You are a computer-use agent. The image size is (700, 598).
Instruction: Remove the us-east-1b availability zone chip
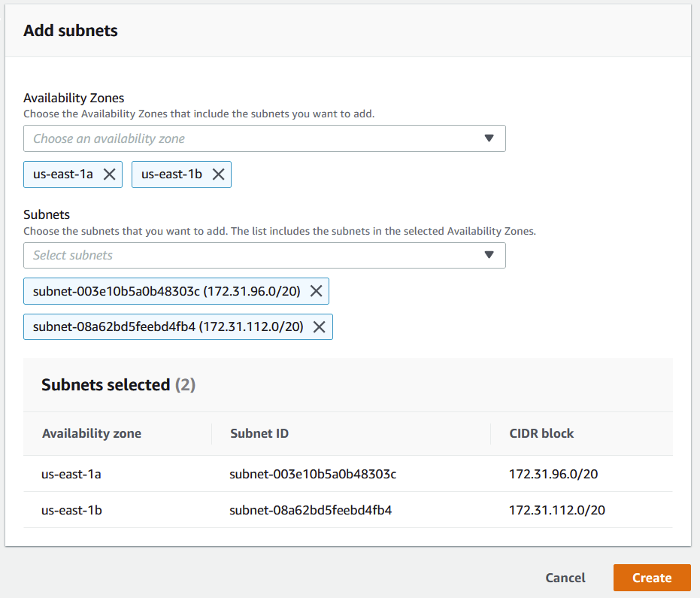tap(218, 175)
